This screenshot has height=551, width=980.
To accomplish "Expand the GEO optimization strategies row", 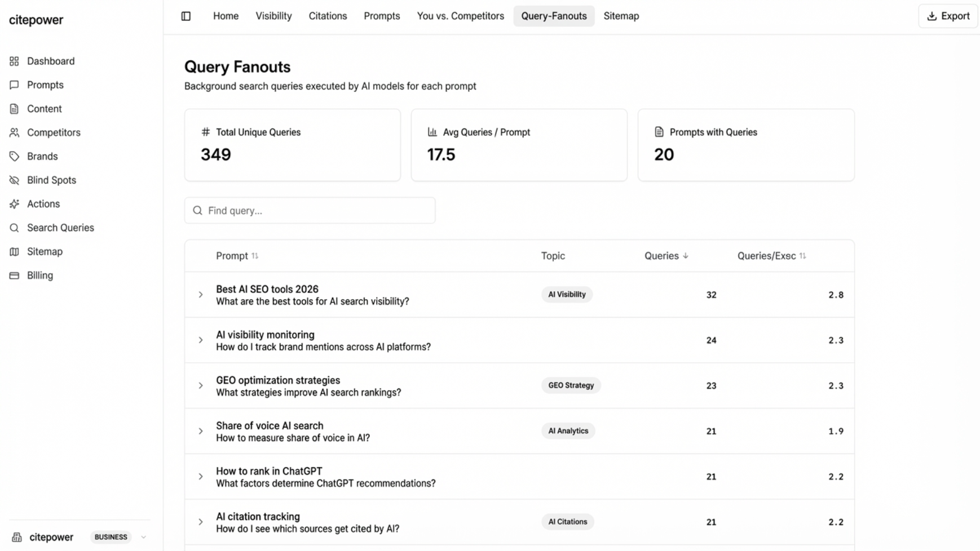I will 200,386.
